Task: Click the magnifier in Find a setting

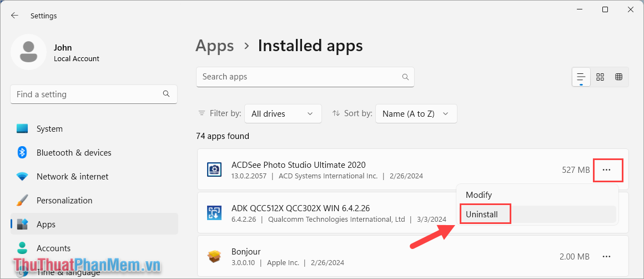Action: coord(167,94)
